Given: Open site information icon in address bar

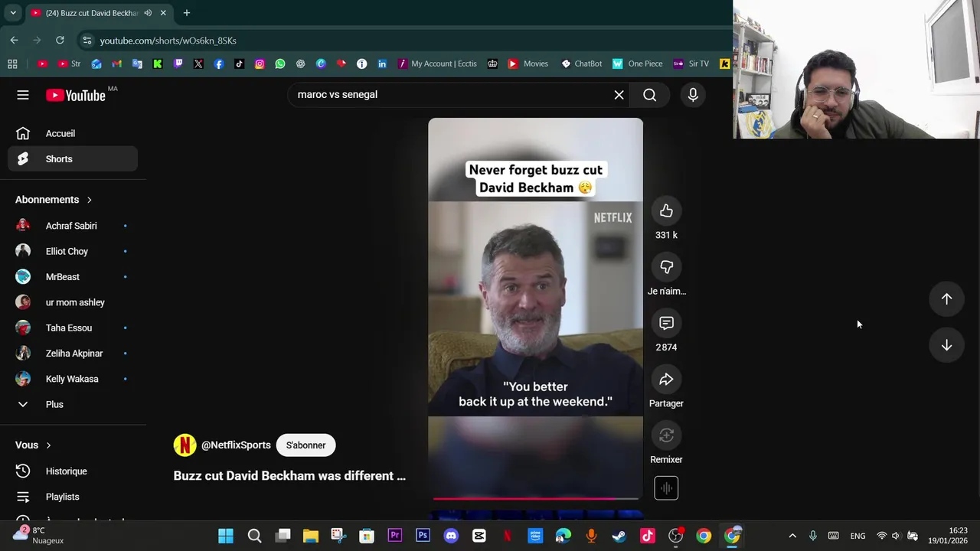Looking at the screenshot, I should pos(87,41).
